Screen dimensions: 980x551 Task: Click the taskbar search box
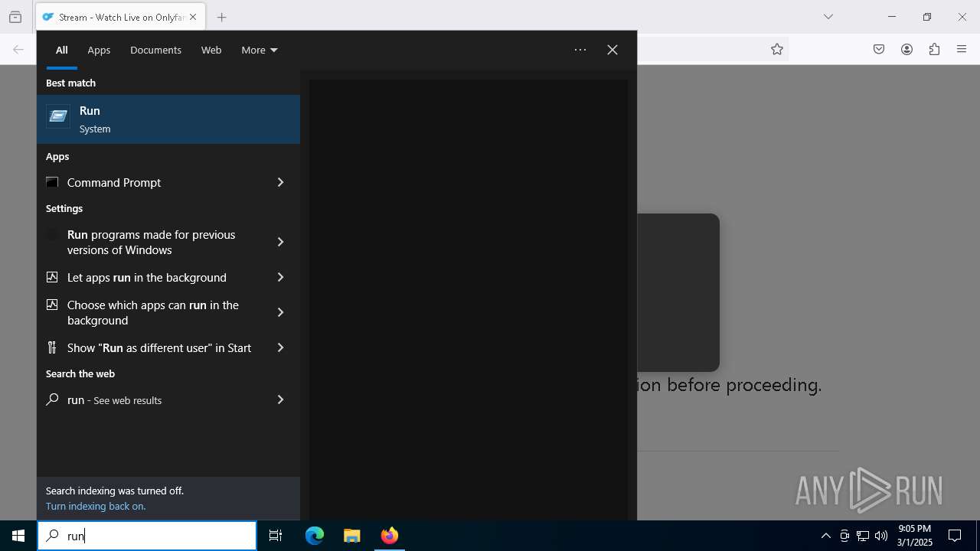[x=147, y=536]
